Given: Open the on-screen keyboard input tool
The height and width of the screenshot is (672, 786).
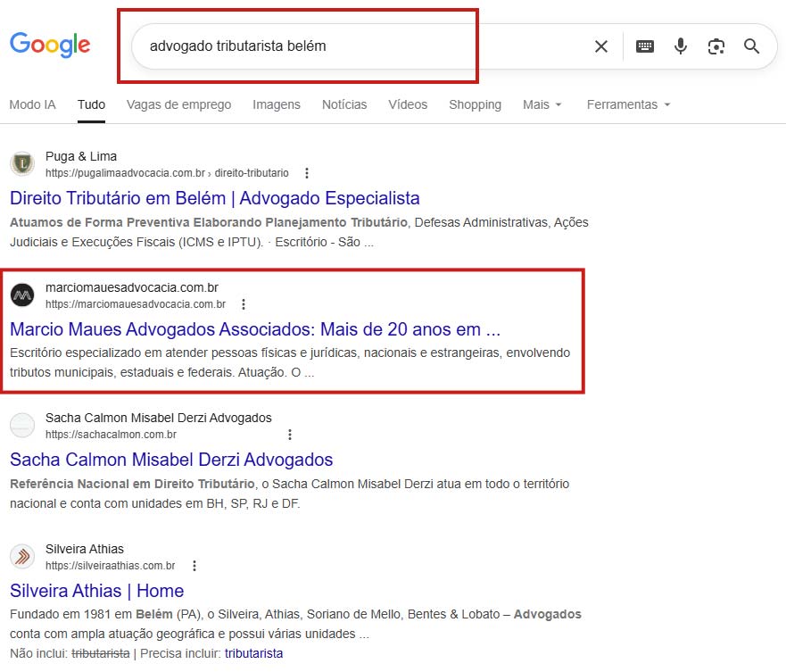Looking at the screenshot, I should [x=645, y=46].
